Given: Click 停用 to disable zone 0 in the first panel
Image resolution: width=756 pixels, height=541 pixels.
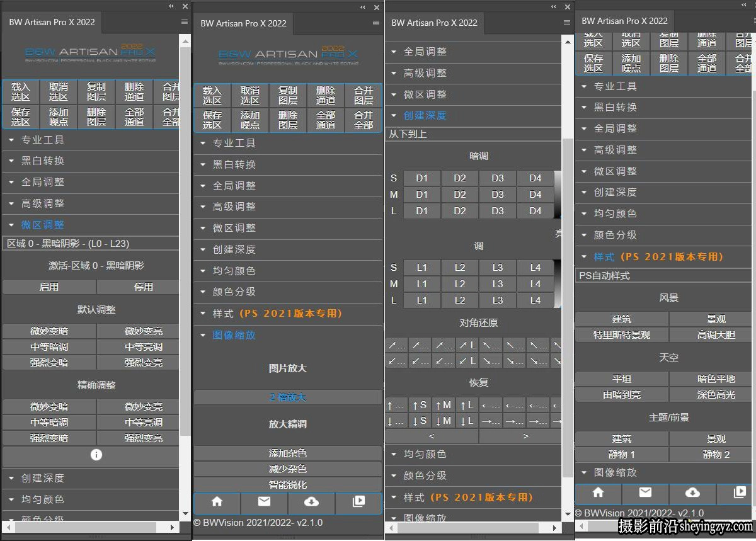Looking at the screenshot, I should (x=138, y=287).
